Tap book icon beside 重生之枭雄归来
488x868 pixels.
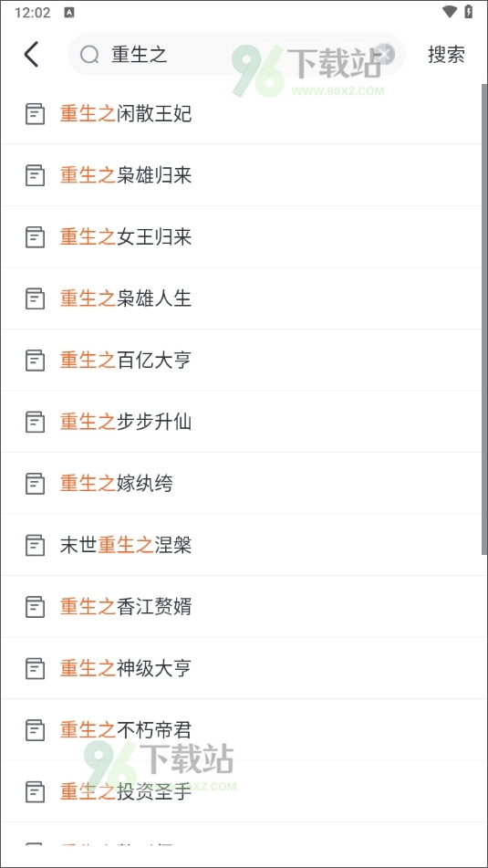point(36,175)
